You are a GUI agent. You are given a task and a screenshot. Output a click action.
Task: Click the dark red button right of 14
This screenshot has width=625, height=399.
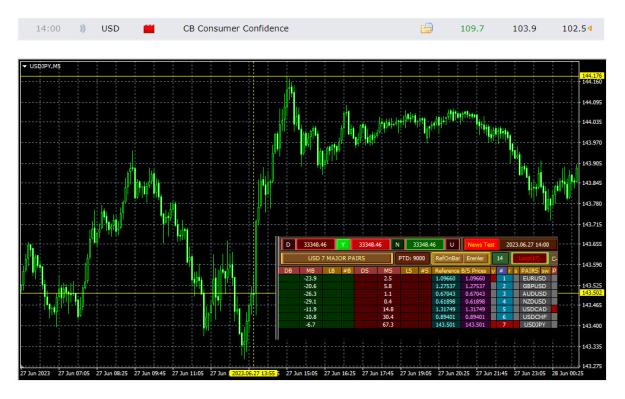(529, 258)
